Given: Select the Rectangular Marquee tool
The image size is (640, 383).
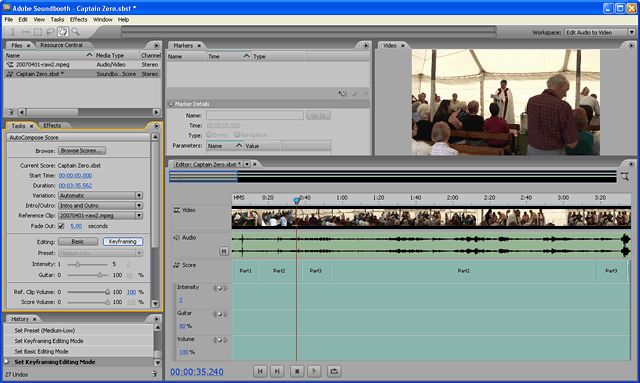Looking at the screenshot, I should pos(38,31).
